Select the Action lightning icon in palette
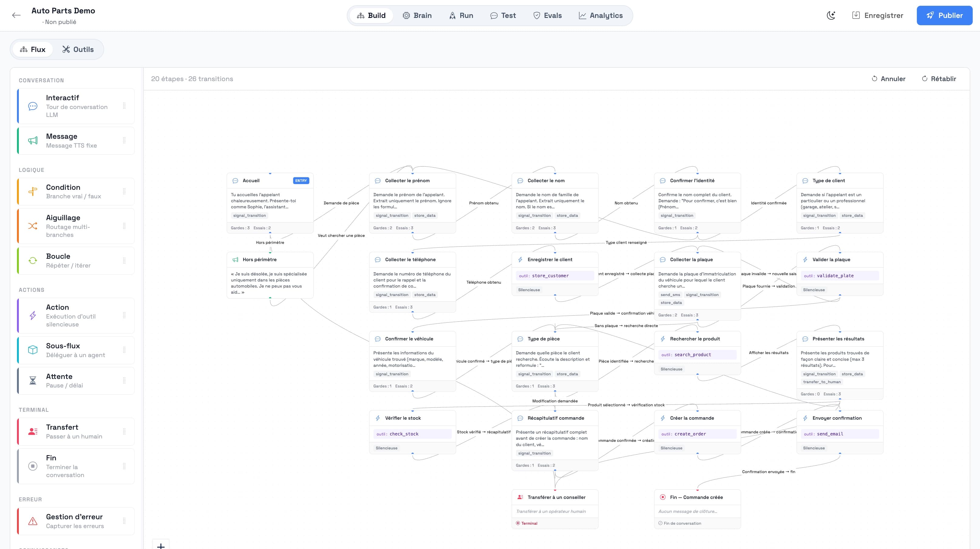 point(33,315)
